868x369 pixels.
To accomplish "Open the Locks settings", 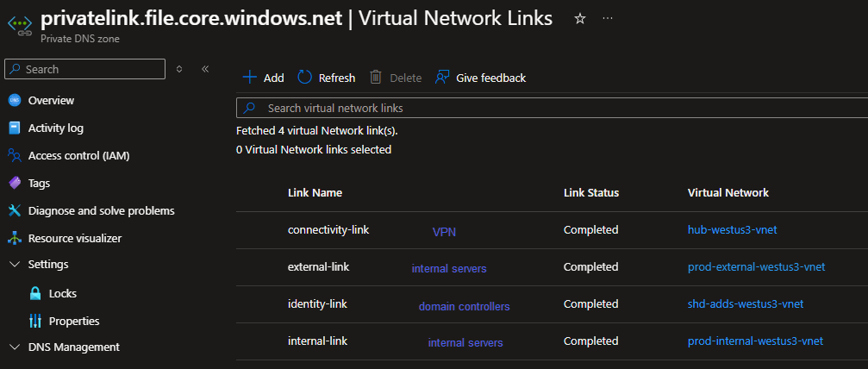I will (63, 293).
